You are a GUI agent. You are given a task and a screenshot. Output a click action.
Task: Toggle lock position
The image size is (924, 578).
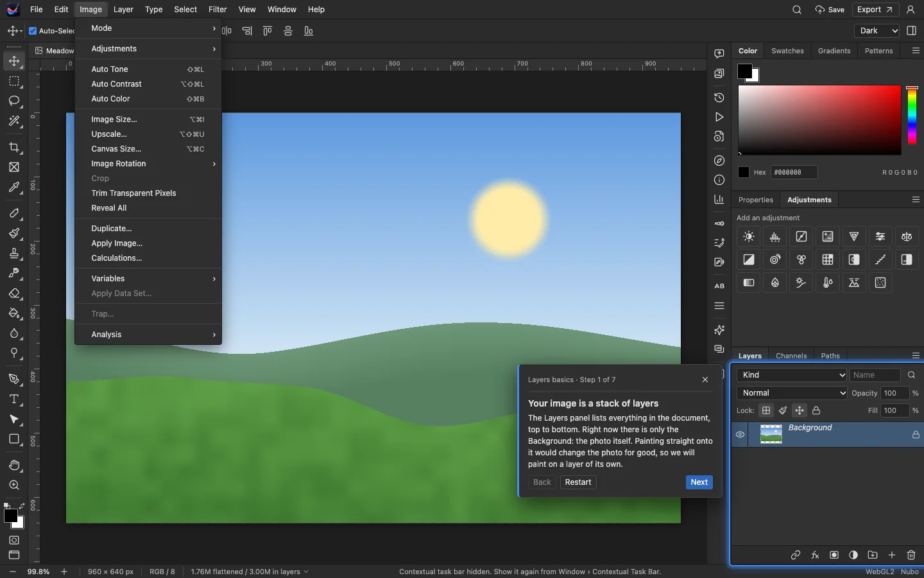[x=800, y=410]
